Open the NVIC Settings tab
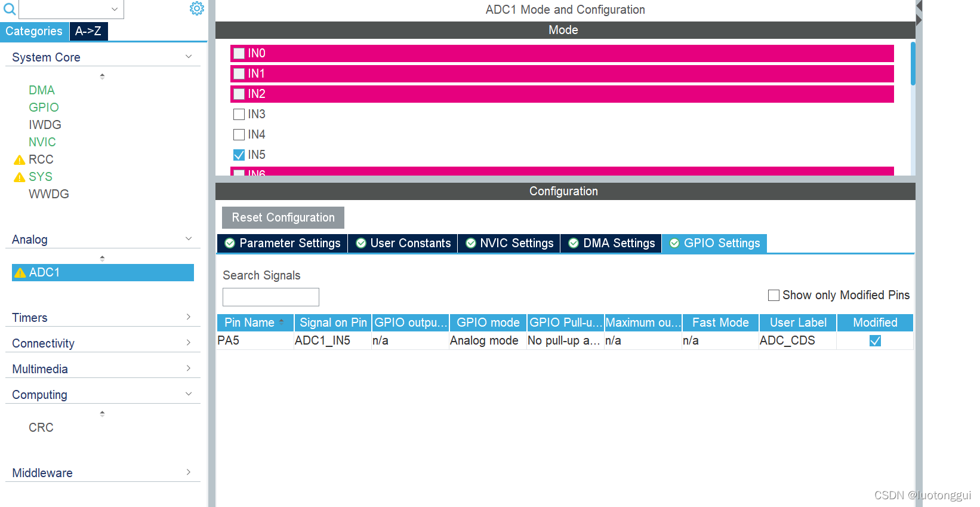Viewport: 980px width, 507px height. (509, 243)
